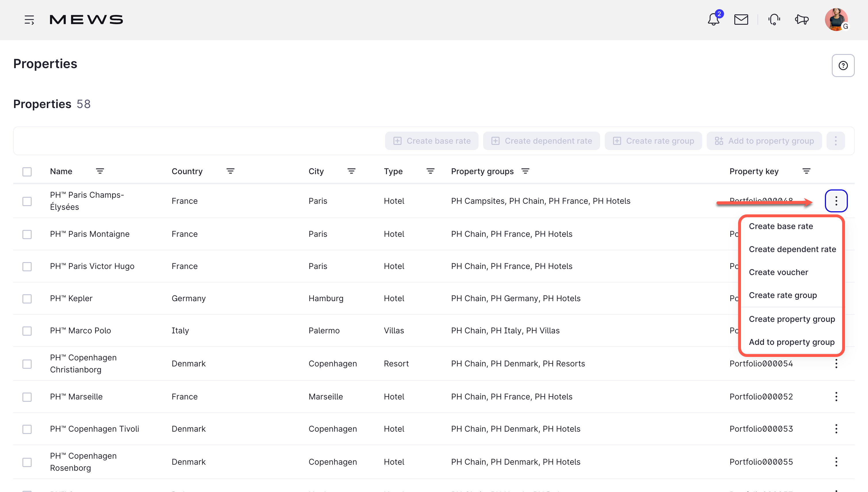Click the Portfolio000053 property key
Viewport: 868px width, 492px height.
click(x=761, y=429)
